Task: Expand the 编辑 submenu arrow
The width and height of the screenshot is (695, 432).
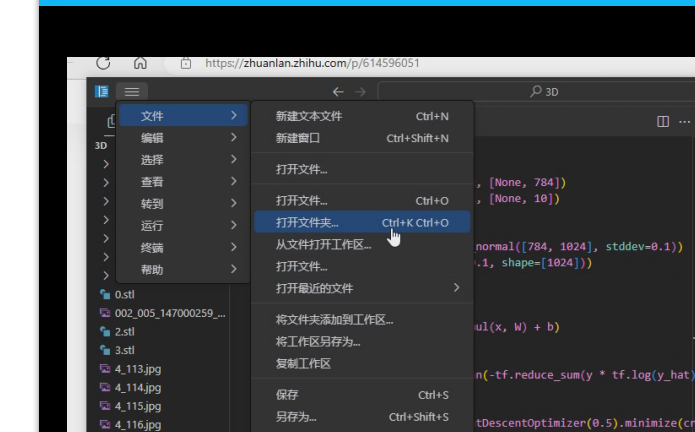Action: 234,137
